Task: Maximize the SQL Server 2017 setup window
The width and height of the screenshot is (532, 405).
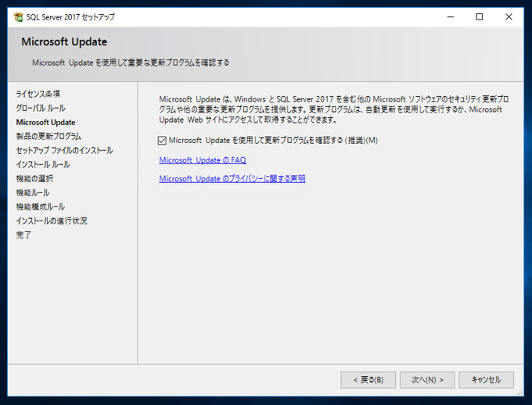Action: [x=480, y=16]
